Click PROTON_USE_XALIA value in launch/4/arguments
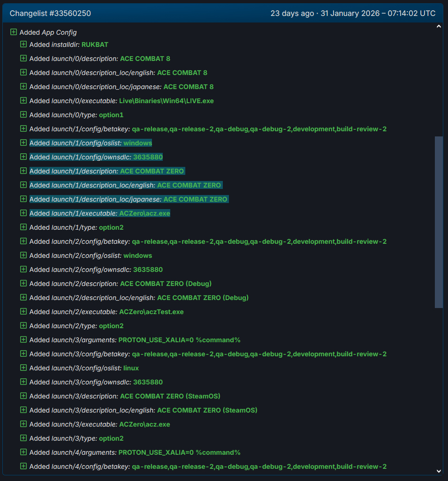 tap(179, 452)
